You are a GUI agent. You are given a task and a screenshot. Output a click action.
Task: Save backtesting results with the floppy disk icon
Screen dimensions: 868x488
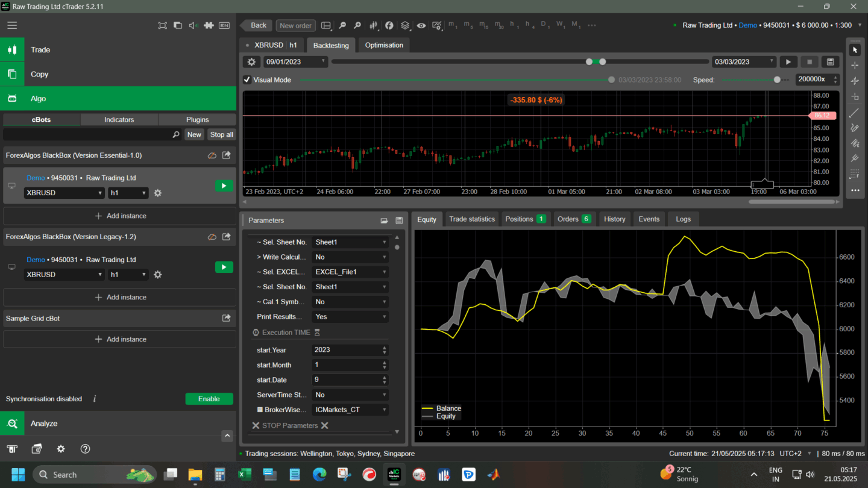[x=830, y=62]
